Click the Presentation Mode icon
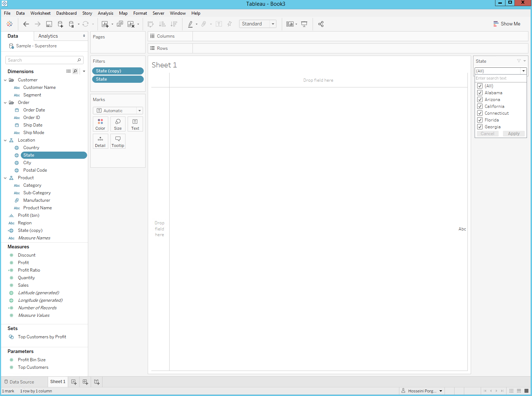 [x=304, y=24]
